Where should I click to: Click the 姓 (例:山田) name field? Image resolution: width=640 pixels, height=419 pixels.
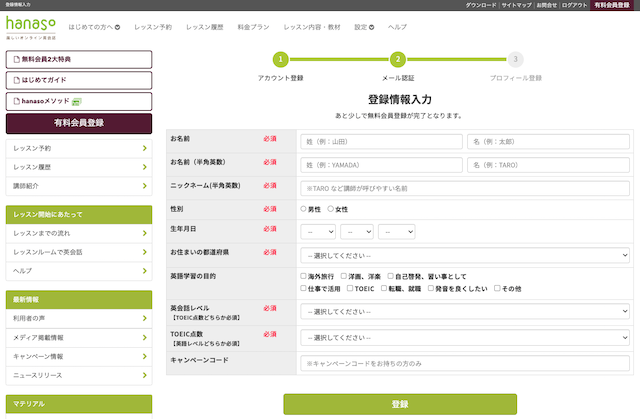pos(381,142)
